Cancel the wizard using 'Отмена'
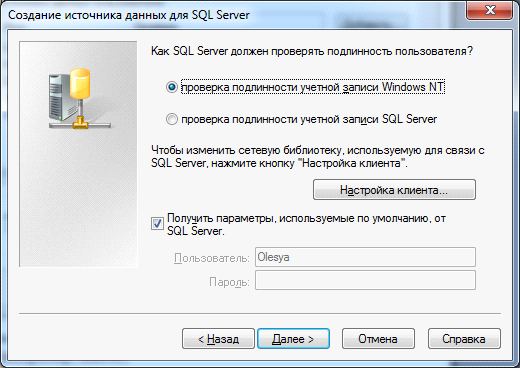This screenshot has width=520, height=368. click(378, 339)
